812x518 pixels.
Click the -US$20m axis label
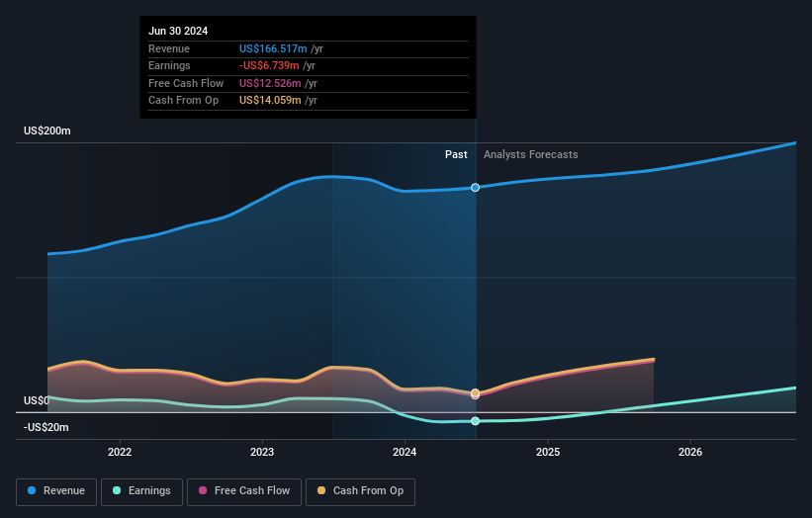tap(46, 427)
